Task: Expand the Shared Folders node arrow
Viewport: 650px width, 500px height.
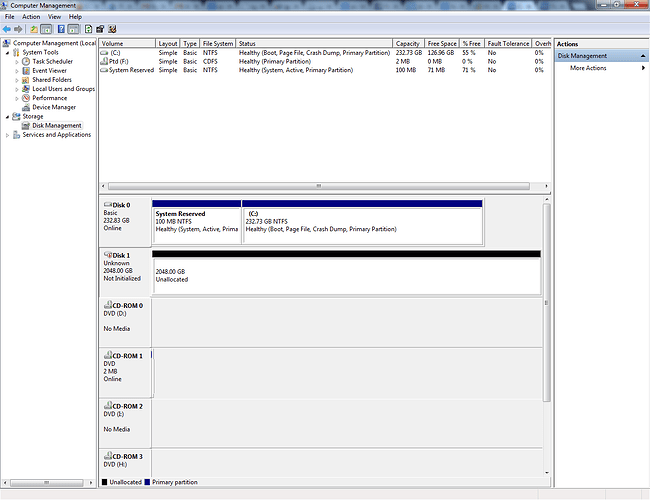Action: point(17,80)
